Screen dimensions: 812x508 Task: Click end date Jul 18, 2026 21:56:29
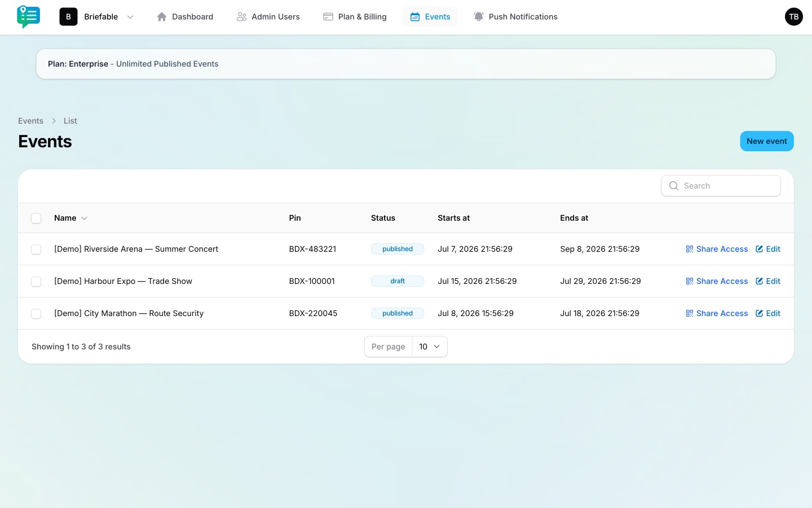tap(599, 313)
